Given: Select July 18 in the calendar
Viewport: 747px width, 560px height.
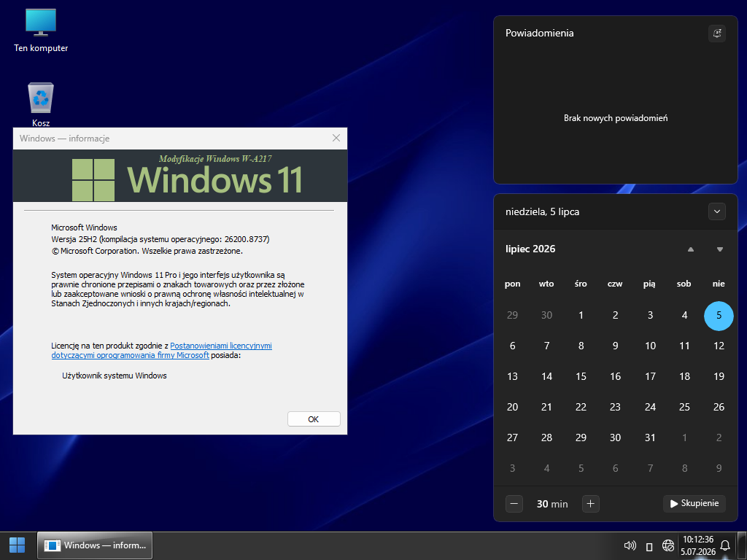Looking at the screenshot, I should click(684, 376).
